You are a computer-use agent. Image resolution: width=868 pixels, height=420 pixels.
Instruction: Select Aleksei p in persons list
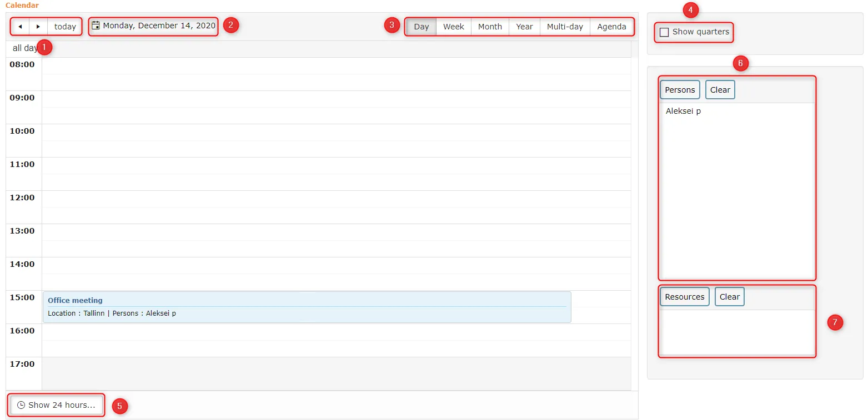click(683, 111)
